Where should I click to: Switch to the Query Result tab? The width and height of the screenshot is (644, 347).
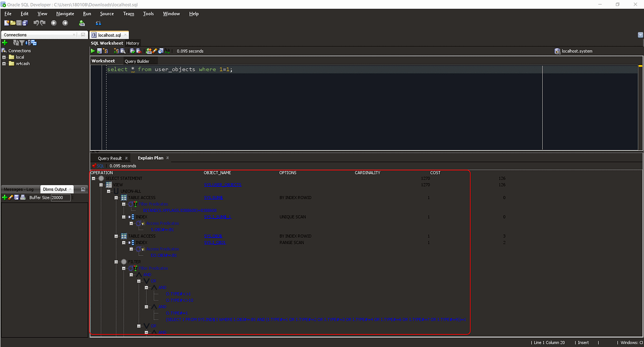pos(110,157)
